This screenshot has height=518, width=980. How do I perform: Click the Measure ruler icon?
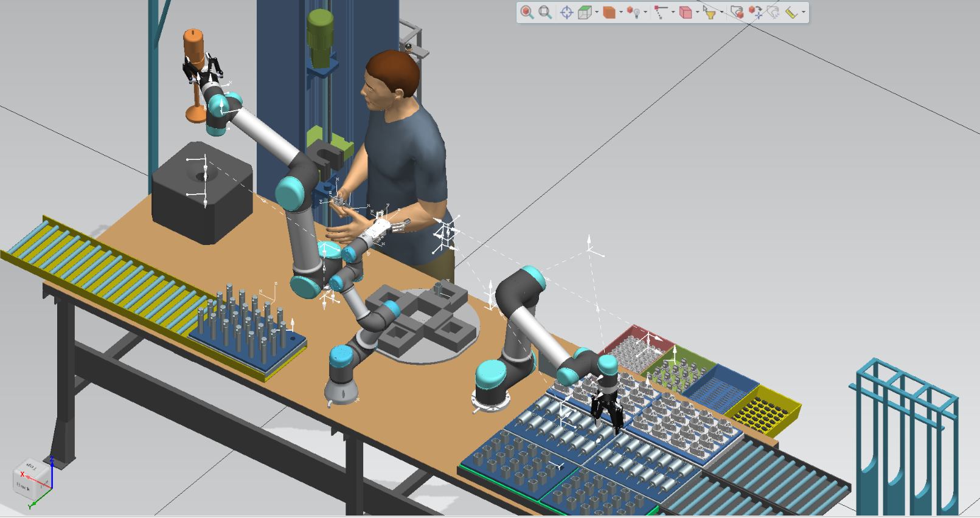[x=791, y=12]
